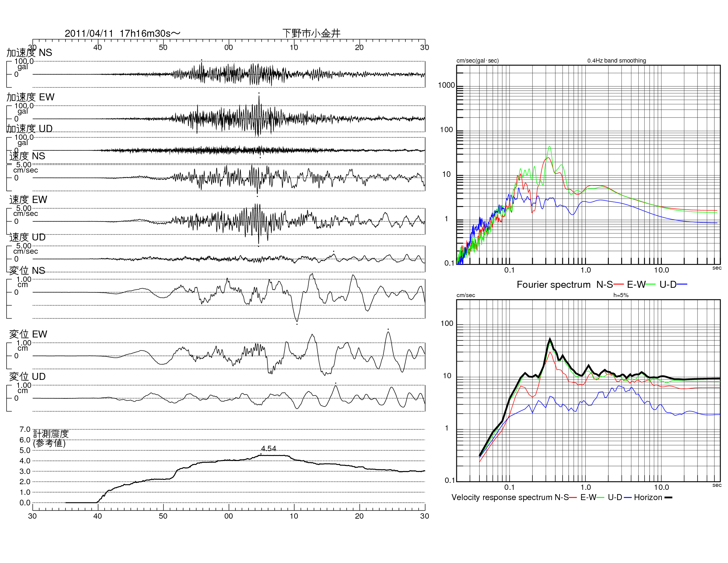Click the 0.4Hz band smoothing note

[617, 61]
